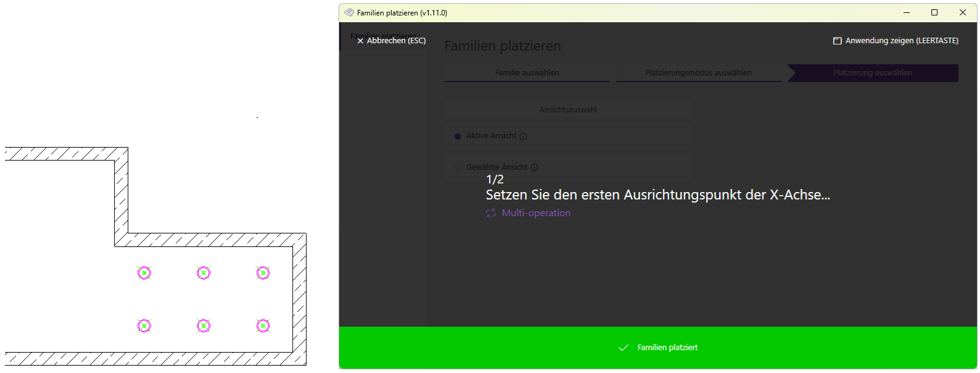Image resolution: width=980 pixels, height=373 pixels.
Task: Click the Multi-operation label
Action: click(536, 213)
